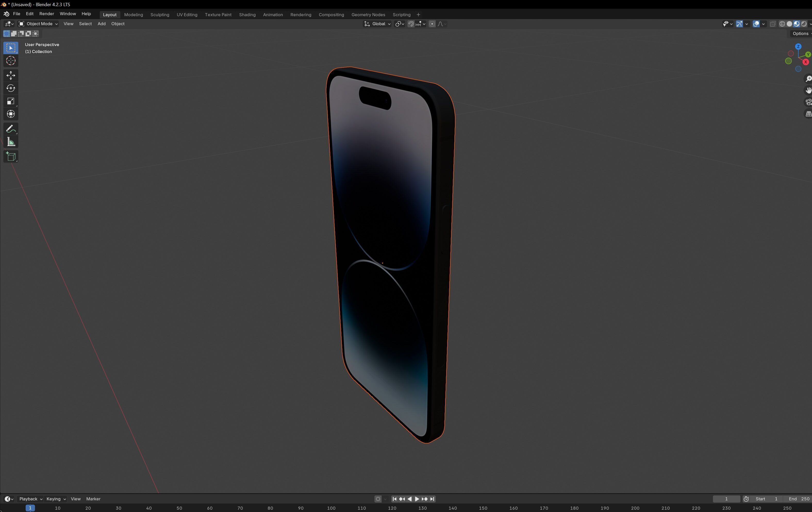The height and width of the screenshot is (512, 812).
Task: Open 3D viewport editor type dropdown
Action: (9, 24)
